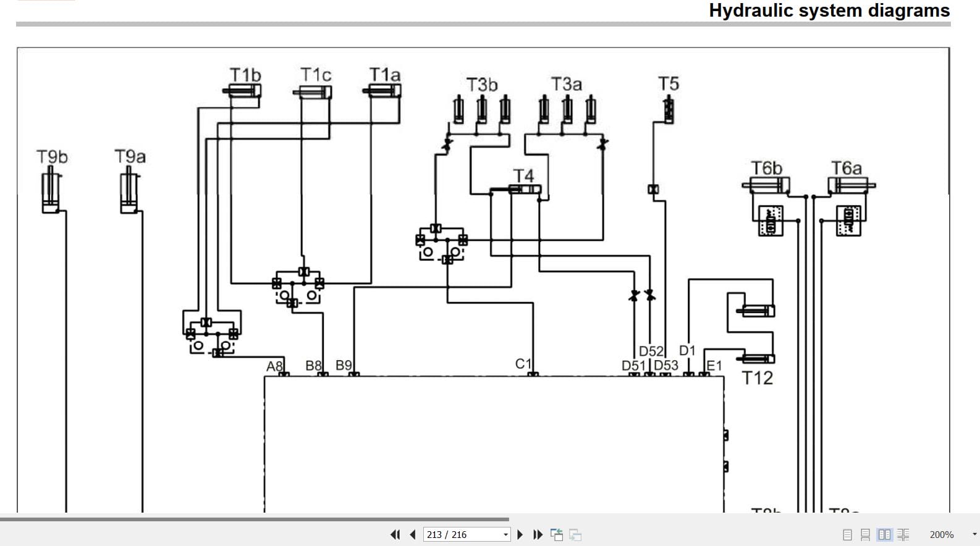The height and width of the screenshot is (546, 980).
Task: Click the T3b label
Action: click(x=482, y=85)
